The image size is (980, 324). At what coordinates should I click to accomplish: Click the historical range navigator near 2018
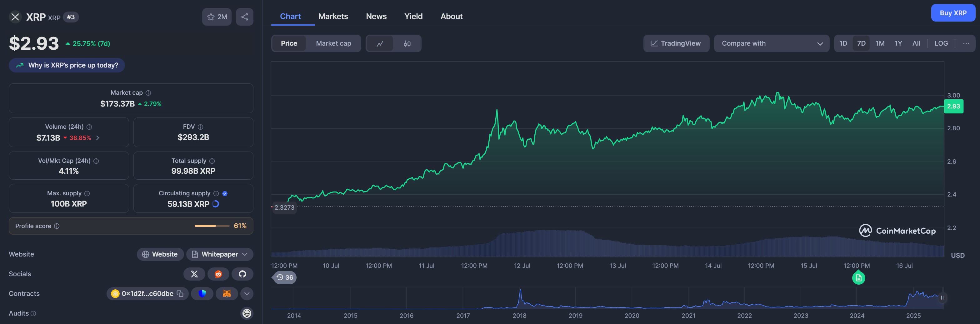(x=520, y=298)
